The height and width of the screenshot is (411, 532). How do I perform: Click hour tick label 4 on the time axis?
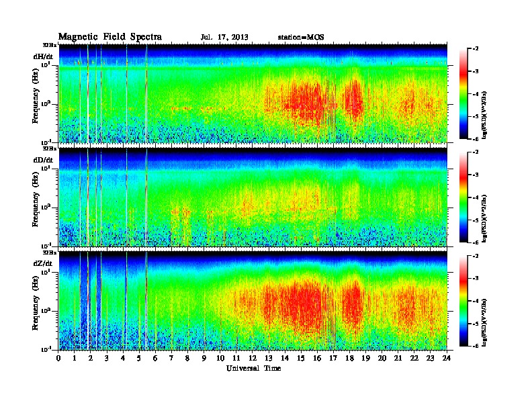(x=123, y=359)
